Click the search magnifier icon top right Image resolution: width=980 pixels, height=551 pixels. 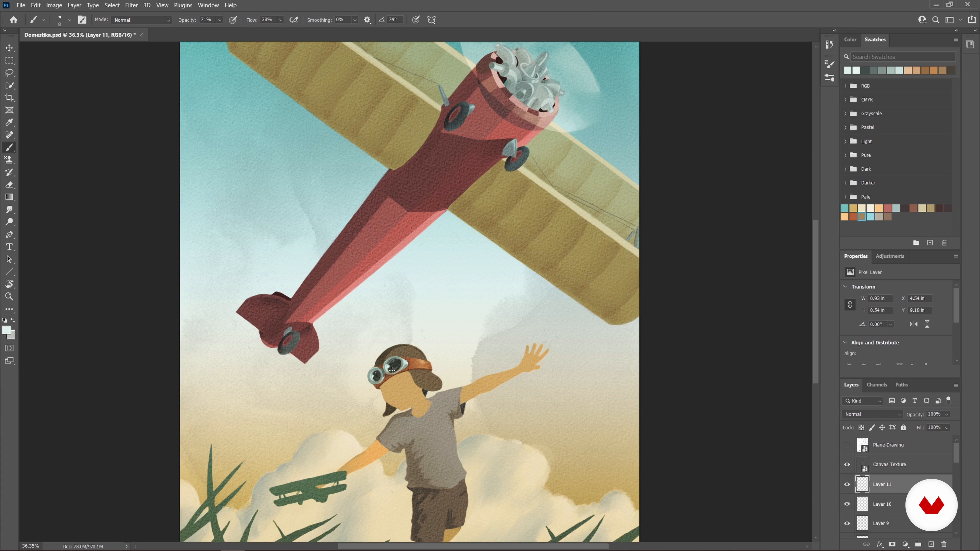coord(936,20)
